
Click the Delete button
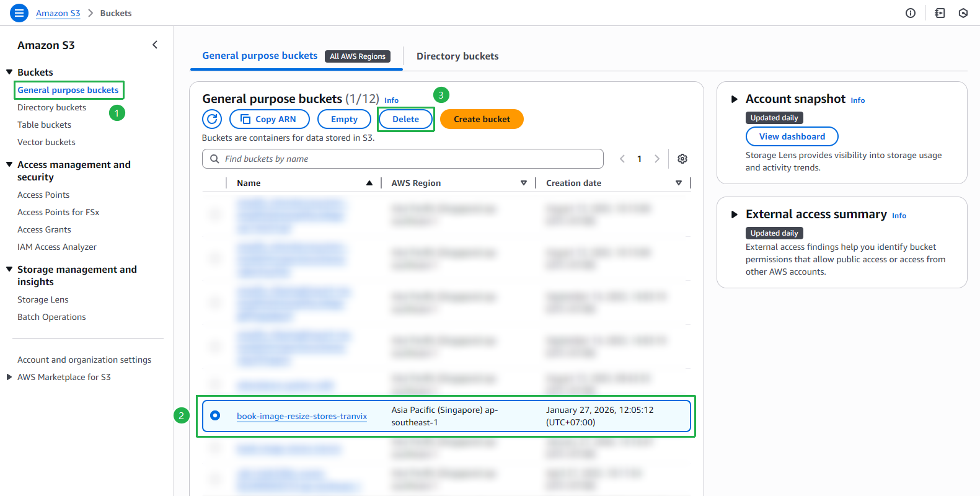[x=405, y=119]
